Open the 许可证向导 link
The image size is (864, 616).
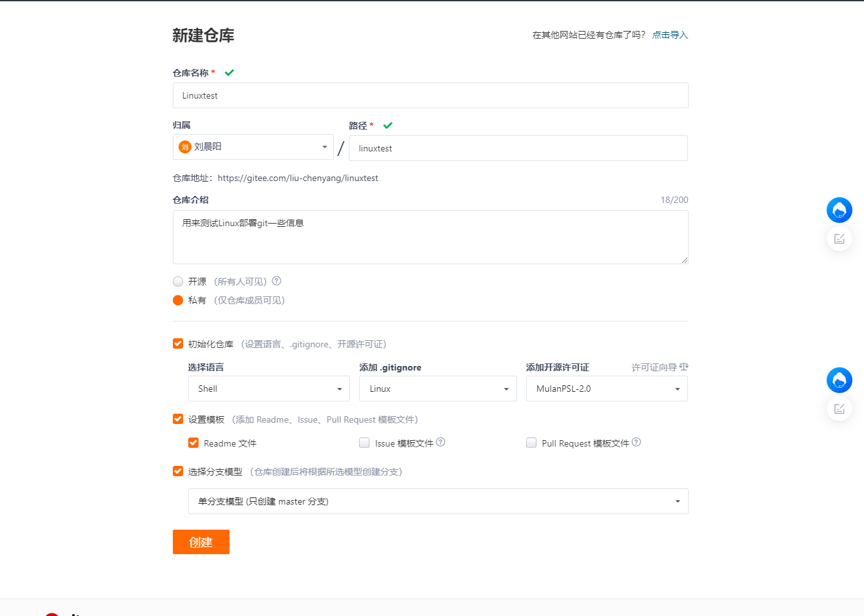click(654, 367)
